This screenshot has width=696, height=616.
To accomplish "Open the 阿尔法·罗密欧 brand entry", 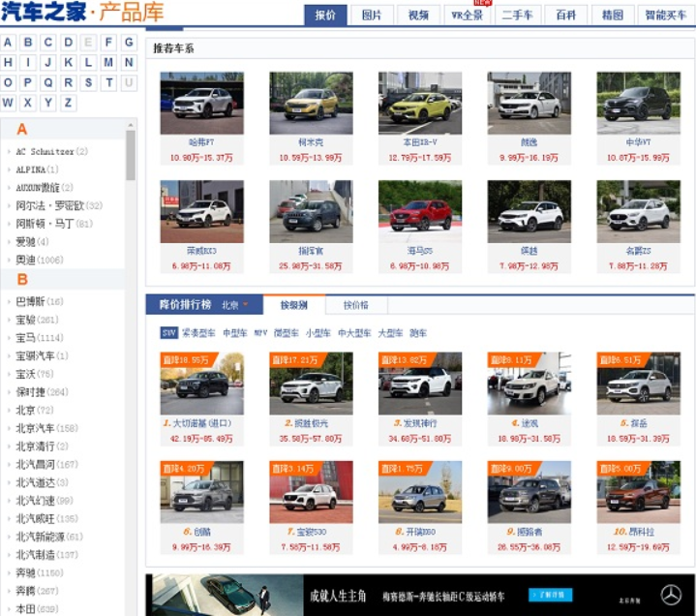I will click(x=59, y=205).
